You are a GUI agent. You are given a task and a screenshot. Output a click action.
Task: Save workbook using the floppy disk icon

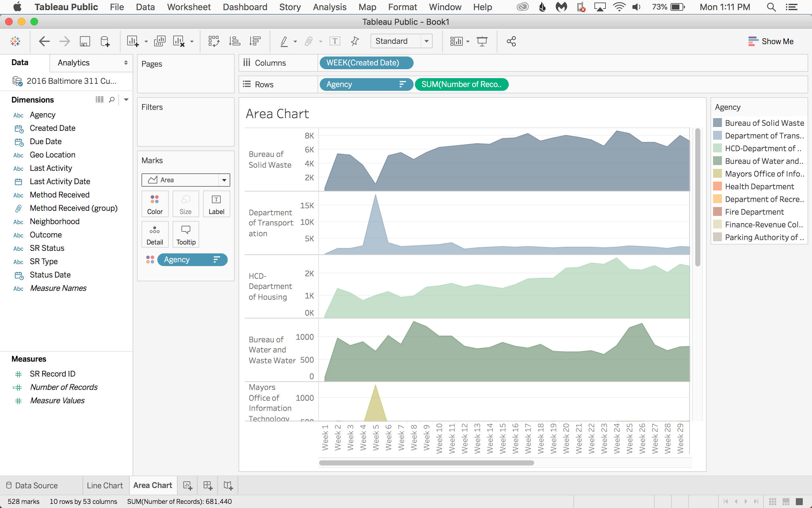click(85, 41)
